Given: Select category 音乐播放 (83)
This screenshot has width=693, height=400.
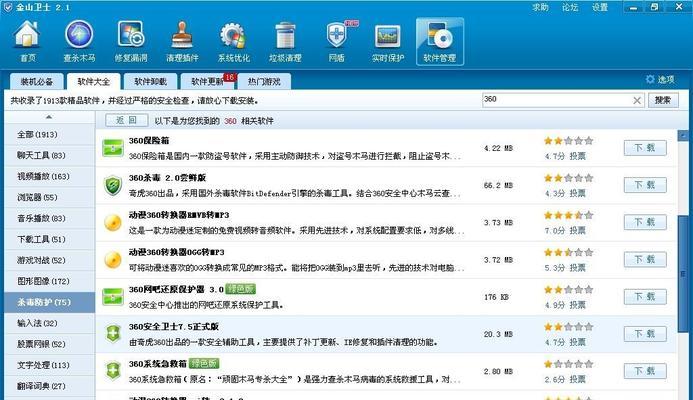Looking at the screenshot, I should [50, 218].
